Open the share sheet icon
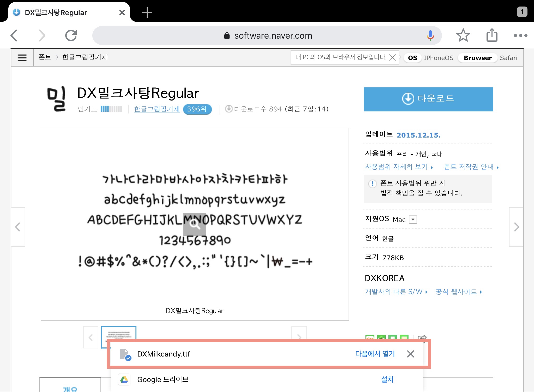Screen dimensions: 534x392 coord(492,35)
